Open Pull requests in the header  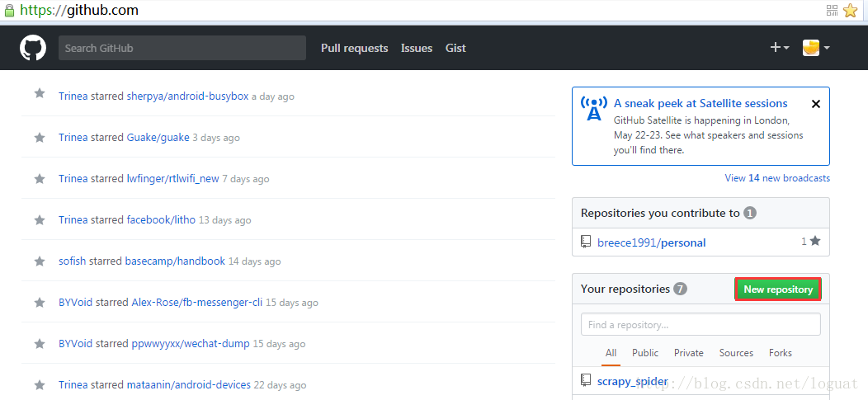tap(354, 48)
